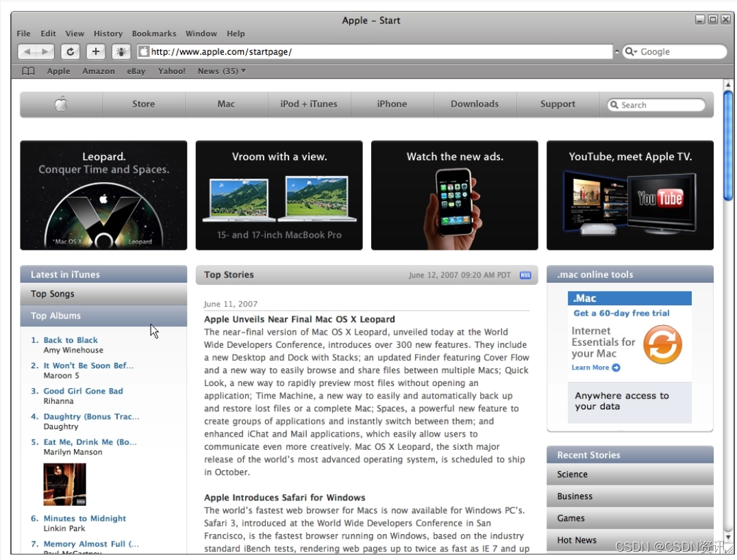The height and width of the screenshot is (560, 737).
Task: Open the Leopard promo banner
Action: click(x=103, y=195)
